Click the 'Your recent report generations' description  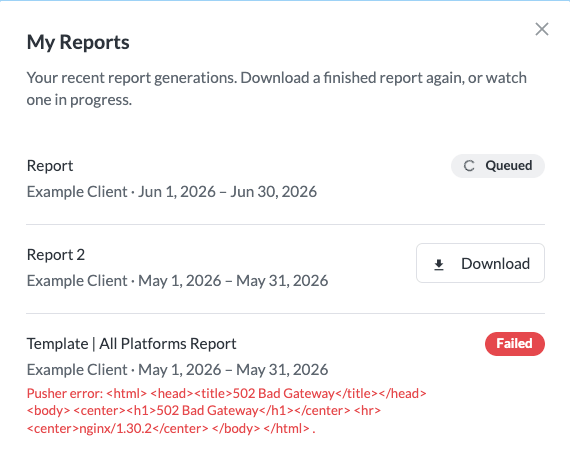coord(277,88)
